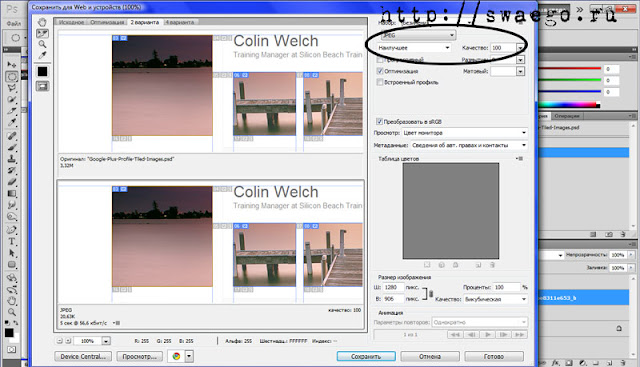Select the Hand tool in Save for Web
The width and height of the screenshot is (640, 367).
pyautogui.click(x=42, y=22)
